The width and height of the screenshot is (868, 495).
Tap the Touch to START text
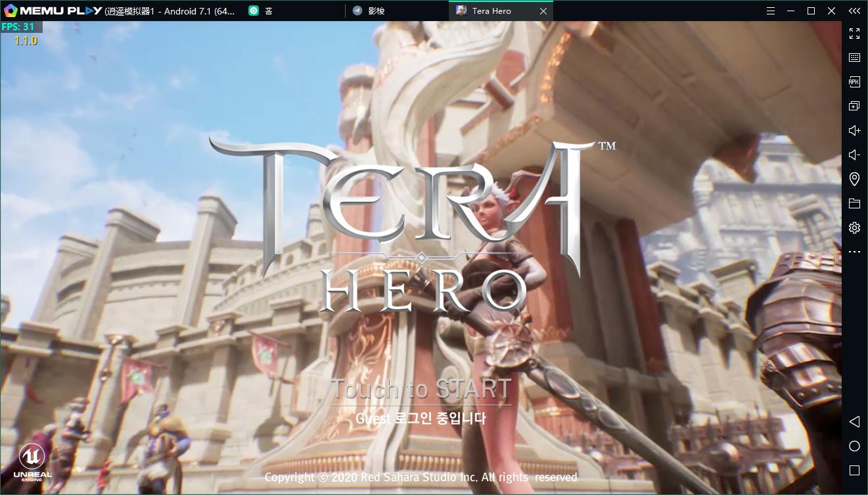tap(421, 390)
